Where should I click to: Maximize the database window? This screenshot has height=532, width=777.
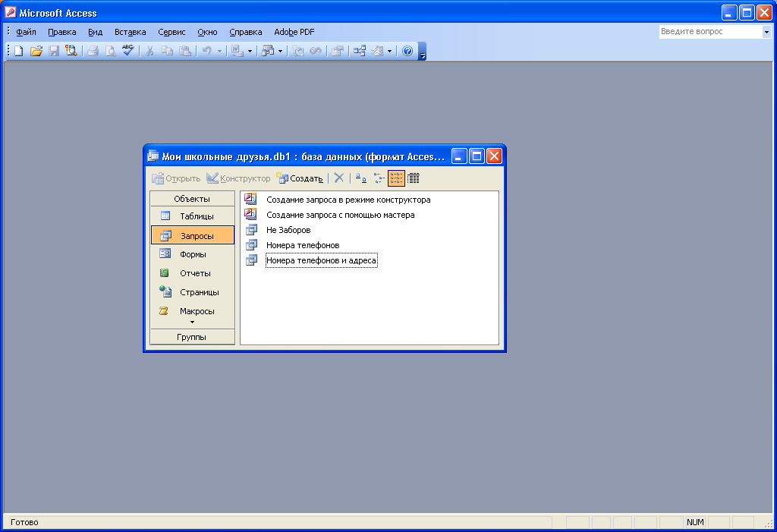[477, 156]
